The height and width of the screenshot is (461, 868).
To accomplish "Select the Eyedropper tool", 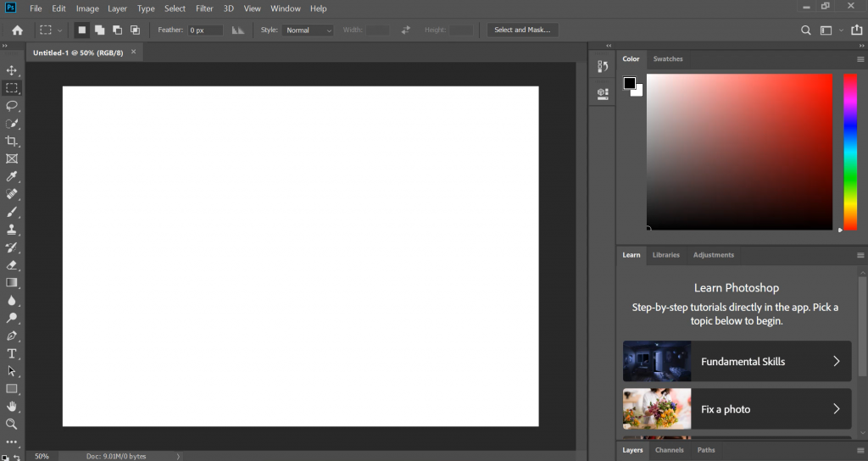I will click(x=12, y=176).
